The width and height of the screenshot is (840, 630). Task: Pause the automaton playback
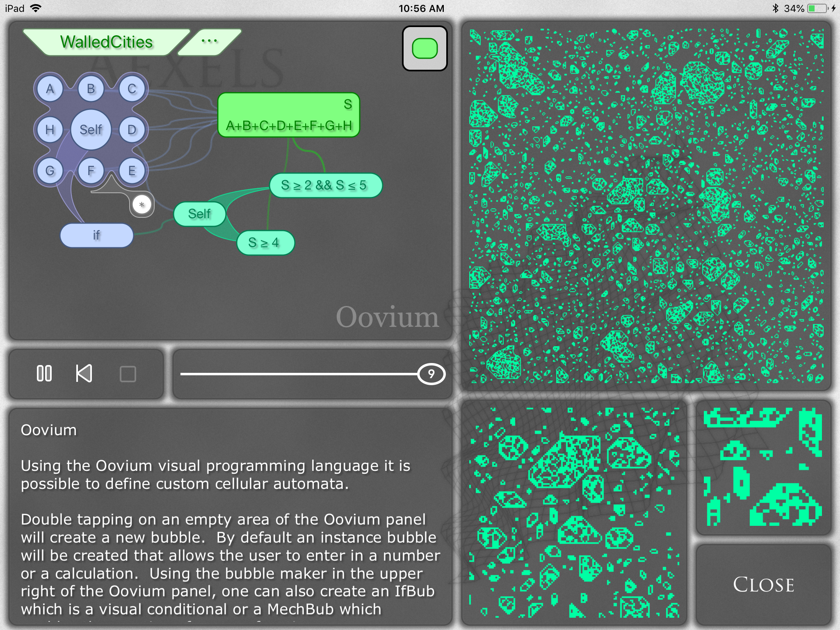pyautogui.click(x=44, y=374)
